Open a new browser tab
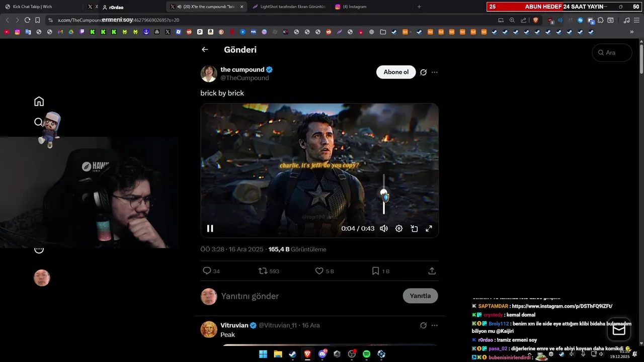 [419, 7]
